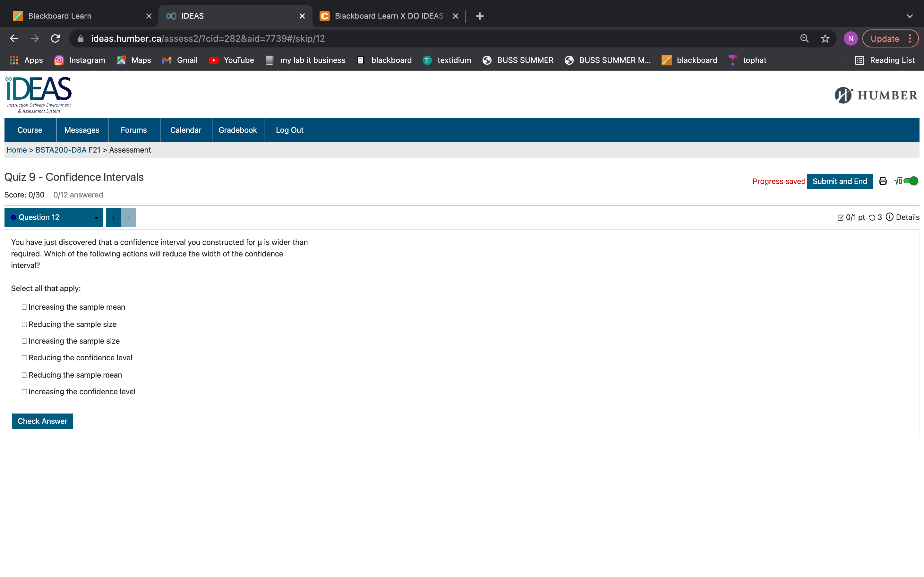This screenshot has height=577, width=924.
Task: Open the Gradebook menu item
Action: tap(237, 130)
